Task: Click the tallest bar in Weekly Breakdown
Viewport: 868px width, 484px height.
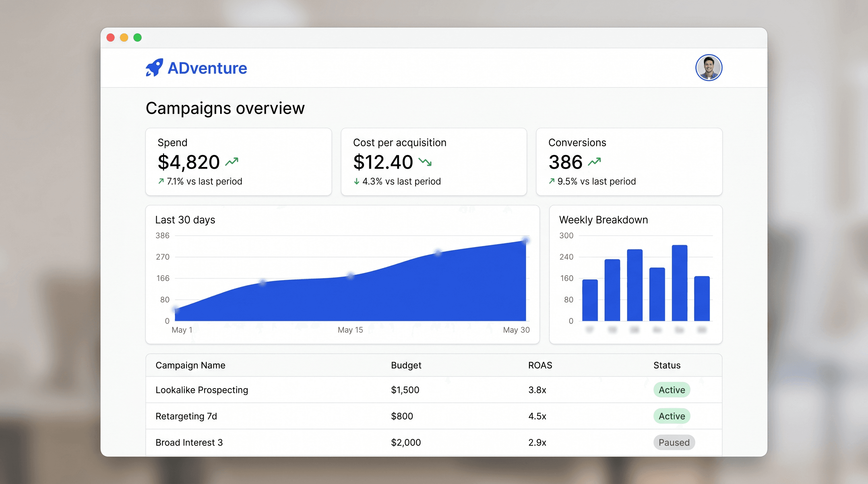Action: click(x=679, y=283)
